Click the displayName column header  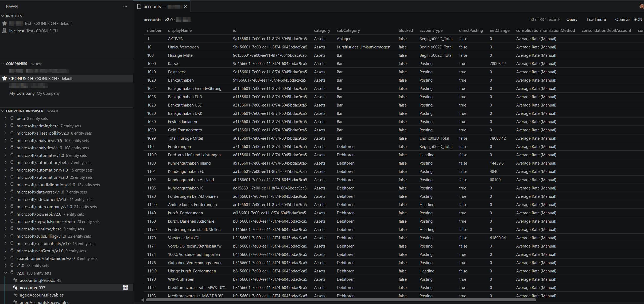(180, 30)
